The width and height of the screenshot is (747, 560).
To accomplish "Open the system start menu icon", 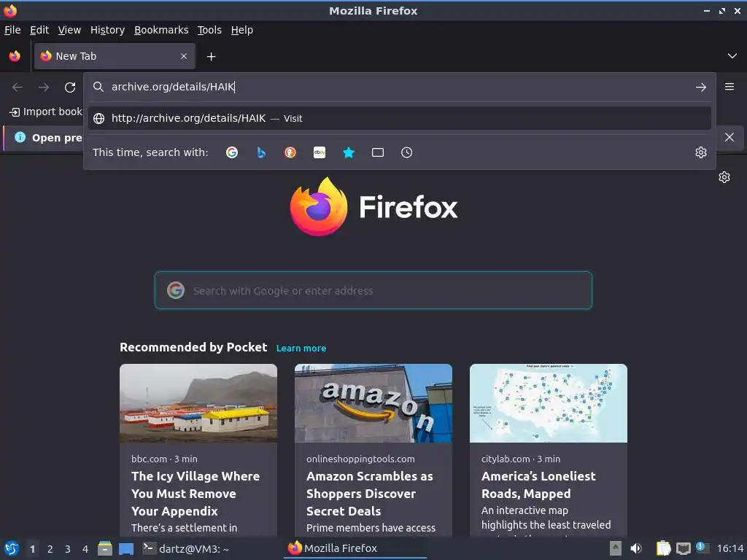I will click(12, 548).
